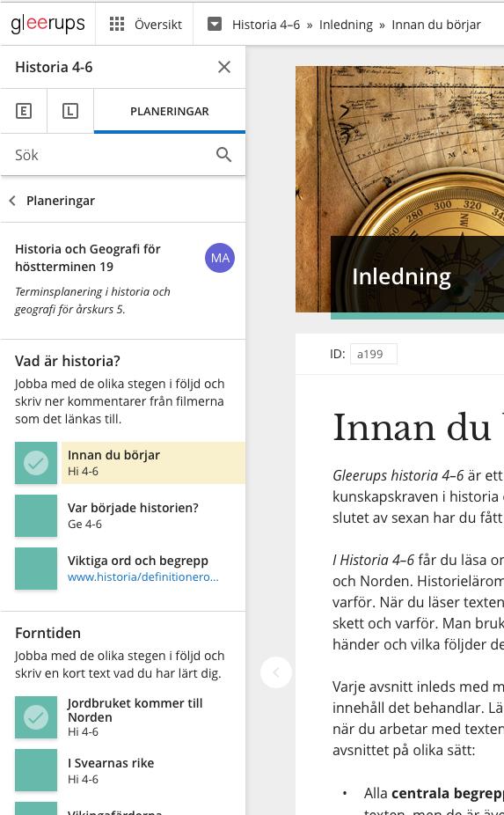The image size is (504, 815).
Task: Open the Översikt grid icon
Action: (x=117, y=24)
